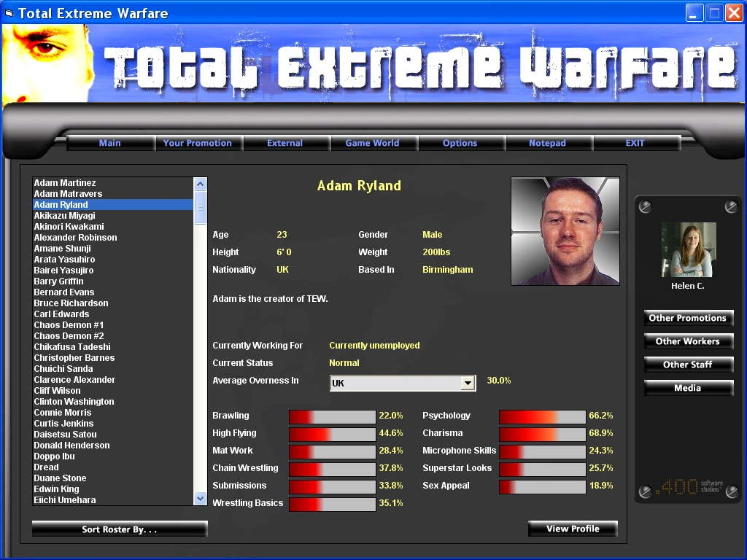The width and height of the screenshot is (747, 560).
Task: Select Amane Shunji in roster
Action: 113,249
